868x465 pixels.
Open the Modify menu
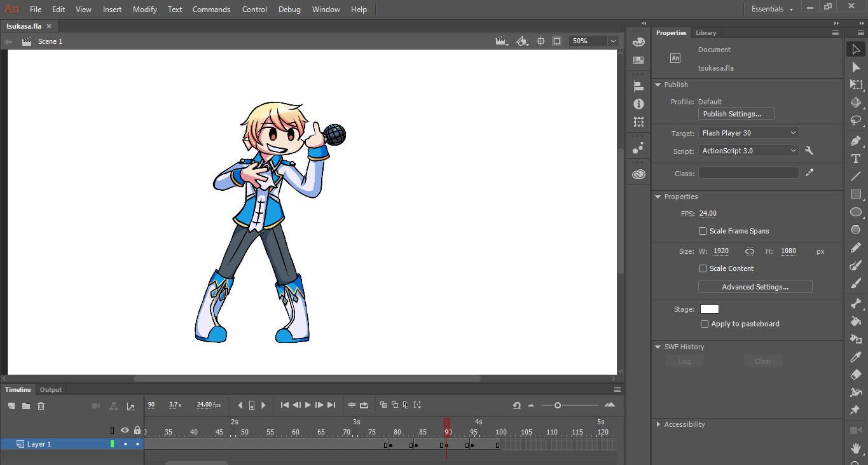pyautogui.click(x=145, y=10)
